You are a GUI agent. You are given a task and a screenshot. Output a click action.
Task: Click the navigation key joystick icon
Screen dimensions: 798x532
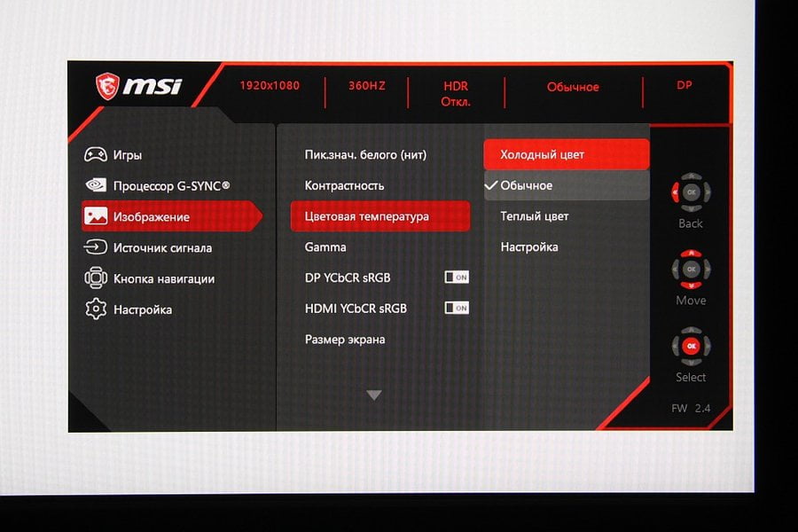96,278
